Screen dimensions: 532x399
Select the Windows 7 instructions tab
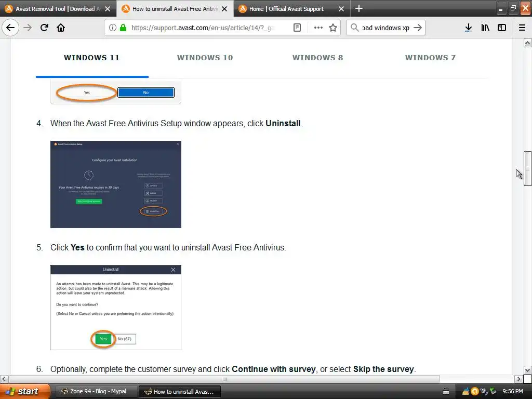click(x=431, y=58)
